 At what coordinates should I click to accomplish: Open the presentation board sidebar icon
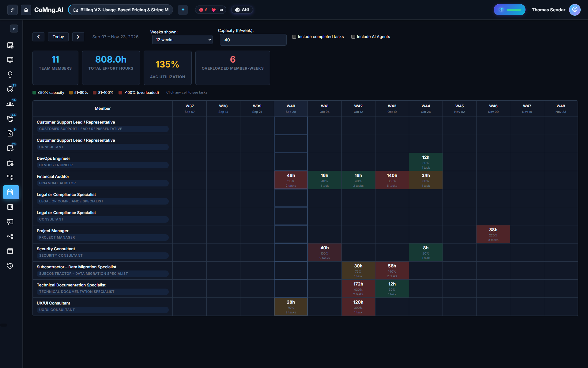tap(10, 222)
